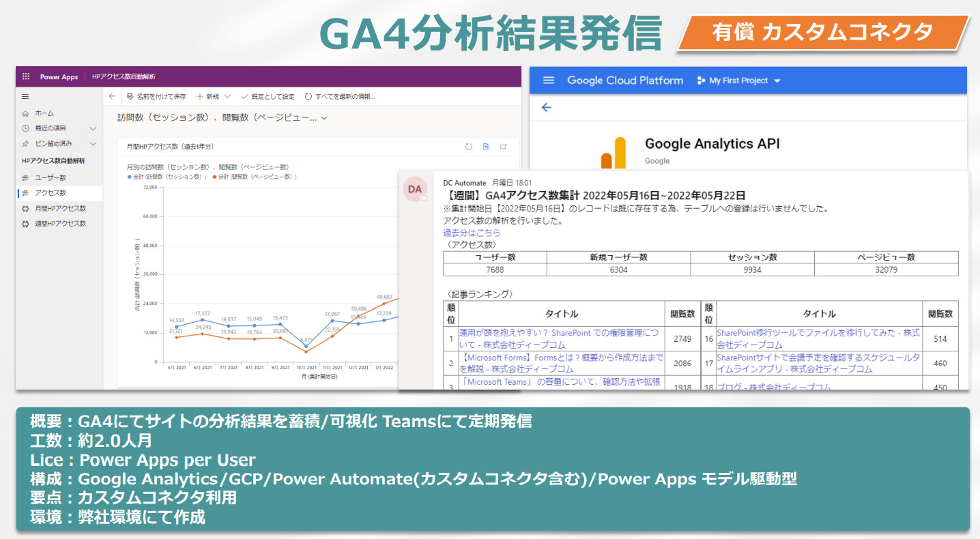Open 最近の項目 in the sidebar
Viewport: 980px width, 539px height.
pyautogui.click(x=51, y=128)
